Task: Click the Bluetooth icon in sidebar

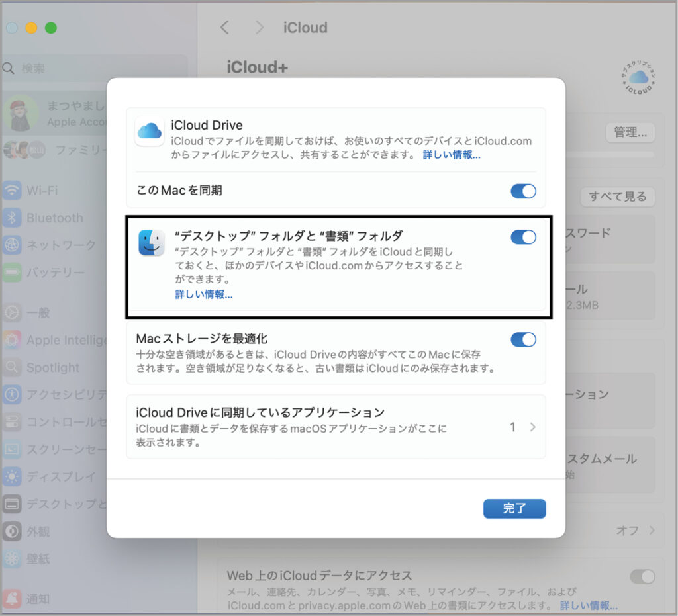Action: tap(12, 218)
